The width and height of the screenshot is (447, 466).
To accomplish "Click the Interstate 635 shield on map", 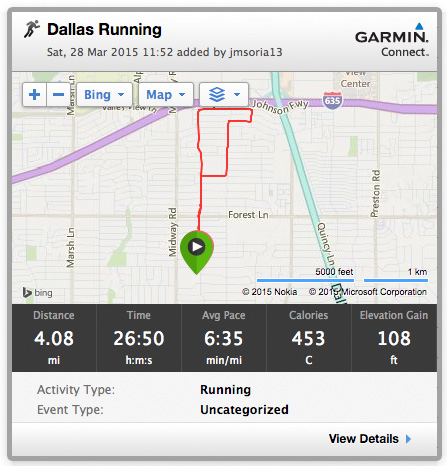I will coord(332,100).
